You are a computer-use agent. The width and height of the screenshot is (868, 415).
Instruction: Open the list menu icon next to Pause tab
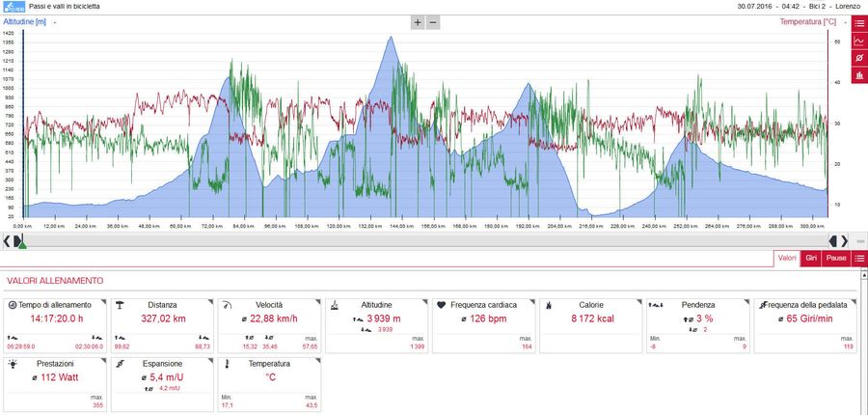(859, 259)
